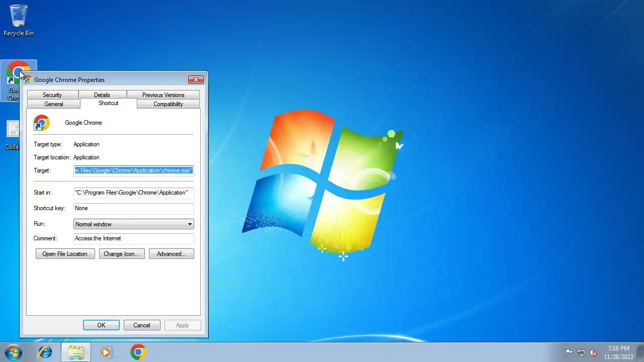Click the 'Google Chrome' name text in dialog
Image resolution: width=644 pixels, height=362 pixels.
(84, 123)
